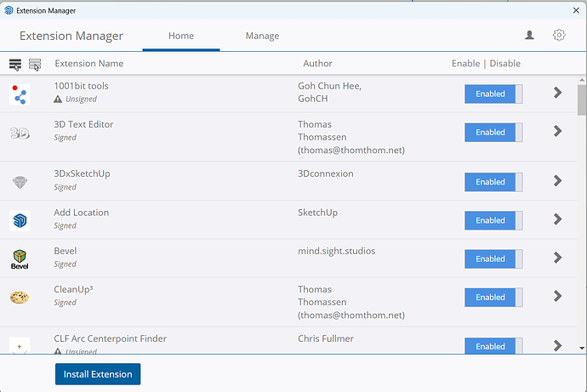
Task: Click the deselect all extensions icon
Action: coord(35,64)
